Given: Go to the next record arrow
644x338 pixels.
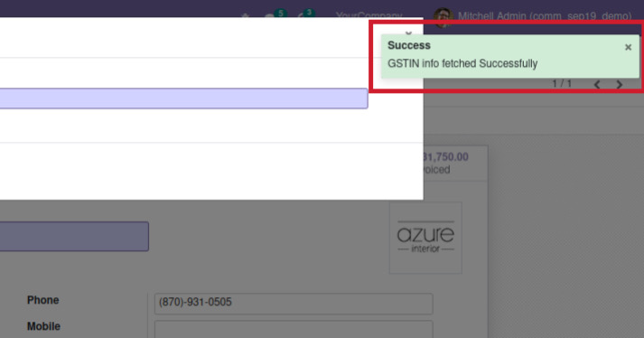Looking at the screenshot, I should 620,85.
